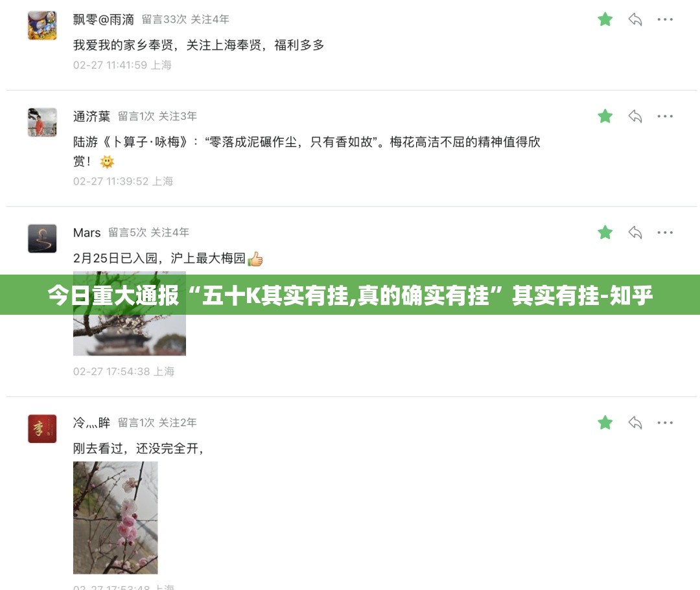
Task: Open 冷灬眸's red avatar
Action: click(42, 429)
